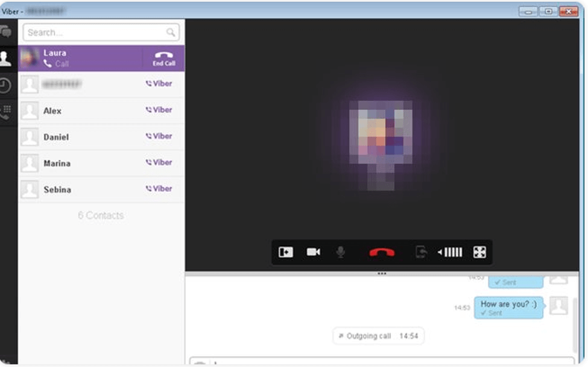Open the recent calls clock tab
Viewport: 588px width, 367px height.
tap(5, 85)
